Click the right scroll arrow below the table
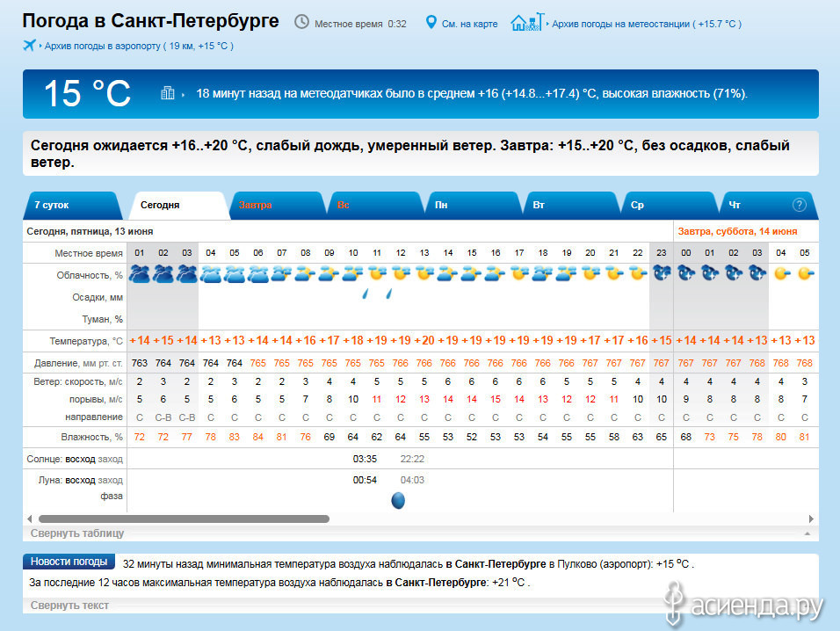 click(x=811, y=519)
